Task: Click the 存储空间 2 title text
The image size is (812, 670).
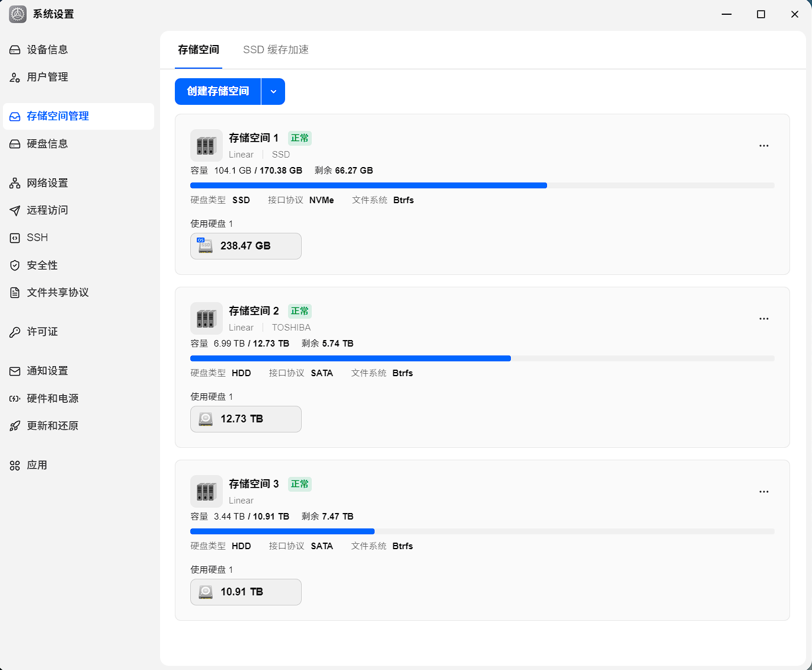Action: [254, 311]
